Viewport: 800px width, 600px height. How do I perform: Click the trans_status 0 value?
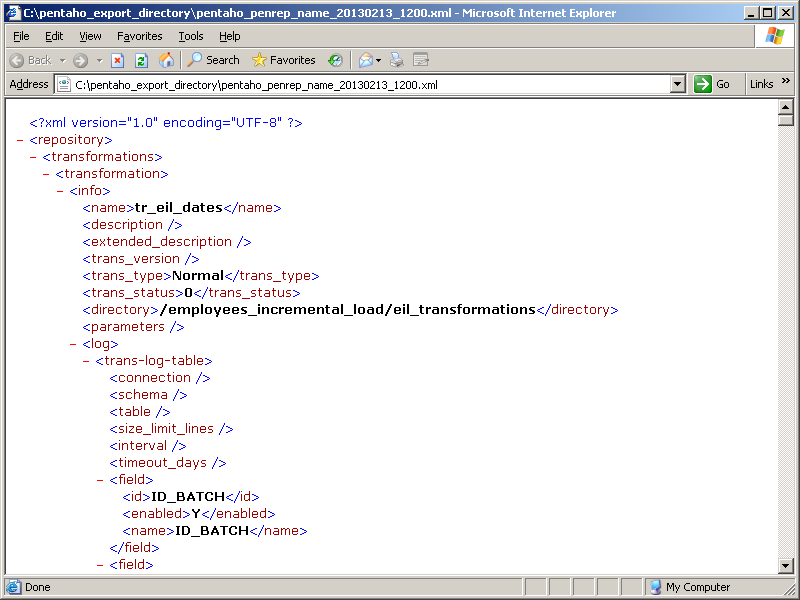(188, 293)
